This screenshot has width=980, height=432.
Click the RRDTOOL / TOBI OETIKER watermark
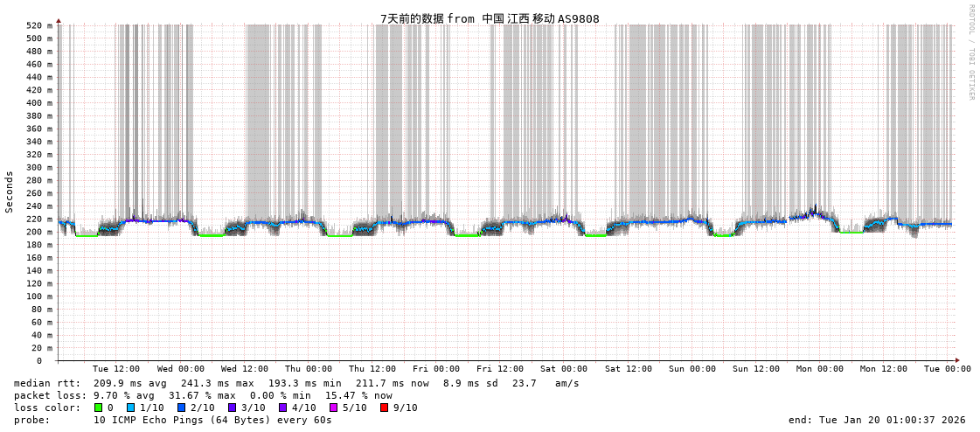(x=970, y=52)
